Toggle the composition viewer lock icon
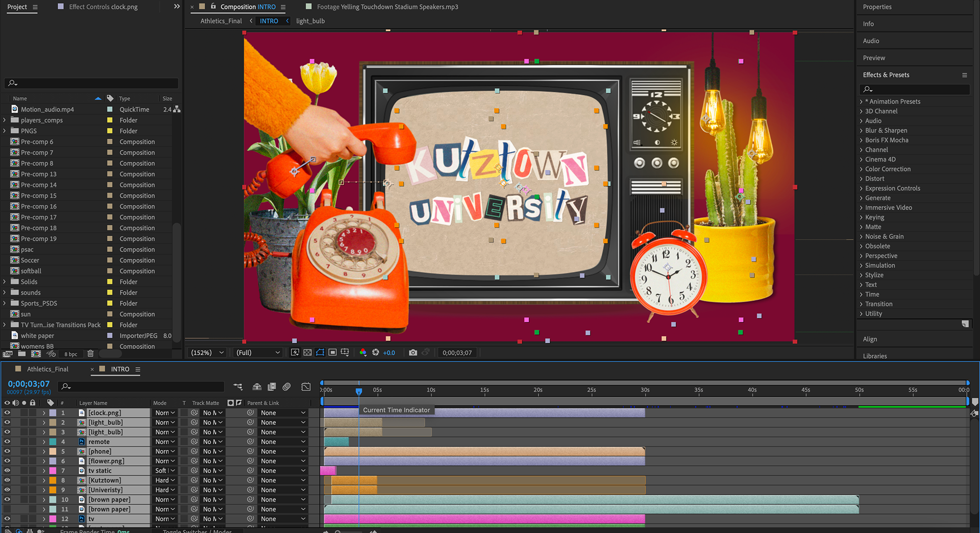This screenshot has height=533, width=980. 213,7
